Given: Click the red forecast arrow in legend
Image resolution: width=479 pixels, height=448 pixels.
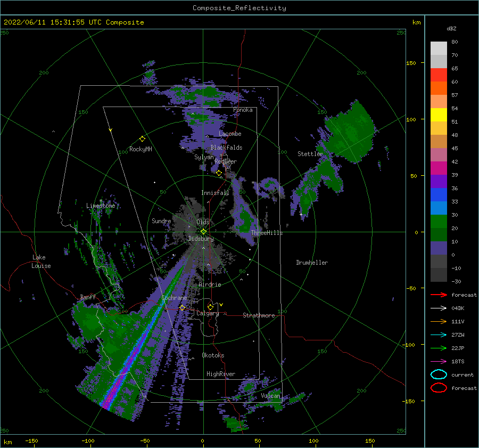Looking at the screenshot, I should coord(439,295).
